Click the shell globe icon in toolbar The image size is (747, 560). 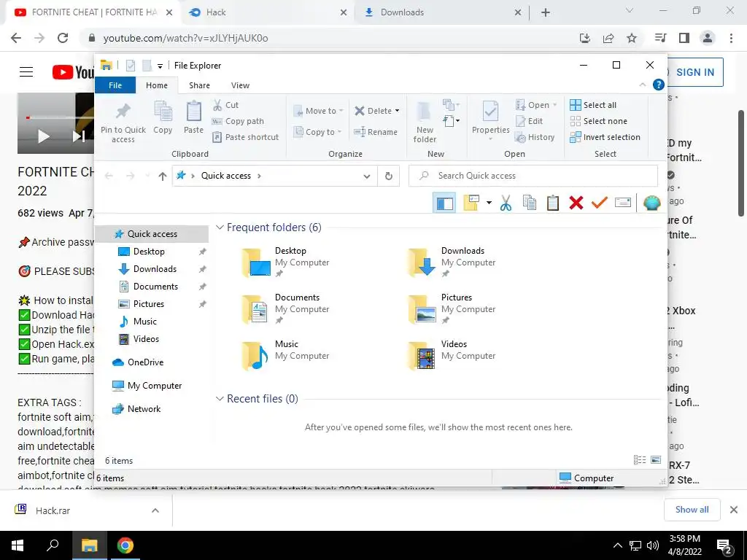point(651,203)
